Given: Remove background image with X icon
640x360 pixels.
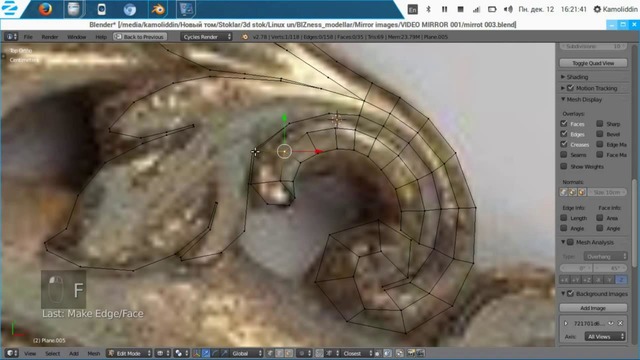Looking at the screenshot, I should coord(620,323).
